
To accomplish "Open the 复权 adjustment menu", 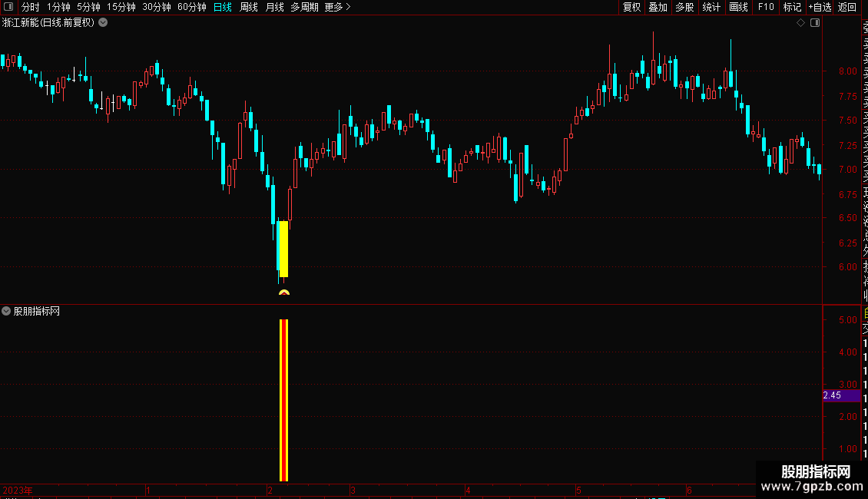I will [x=631, y=7].
